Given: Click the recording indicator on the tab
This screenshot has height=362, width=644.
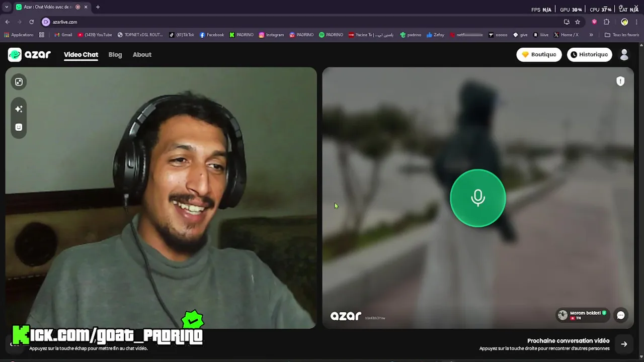Looking at the screenshot, I should pos(77,7).
